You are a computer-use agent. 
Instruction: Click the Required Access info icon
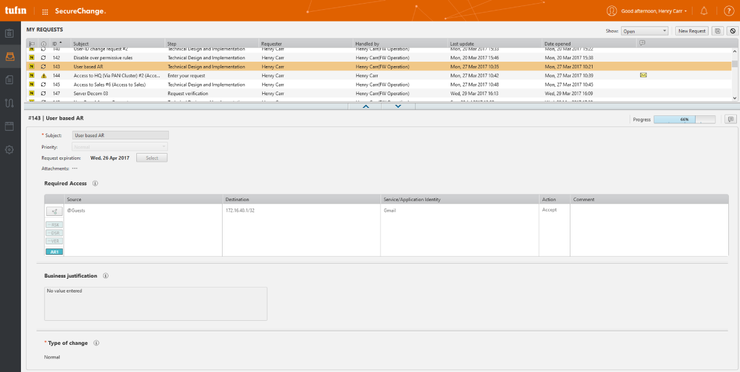[95, 183]
